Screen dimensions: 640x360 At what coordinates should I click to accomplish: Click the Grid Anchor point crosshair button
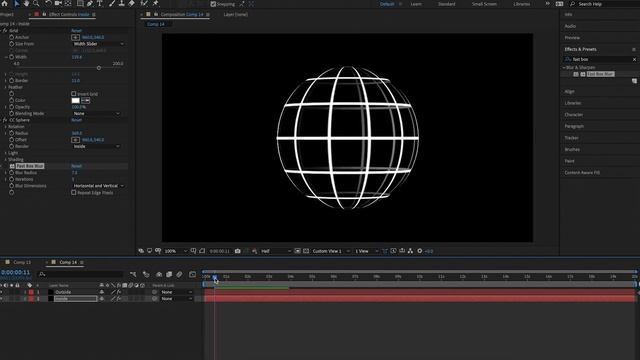point(76,37)
